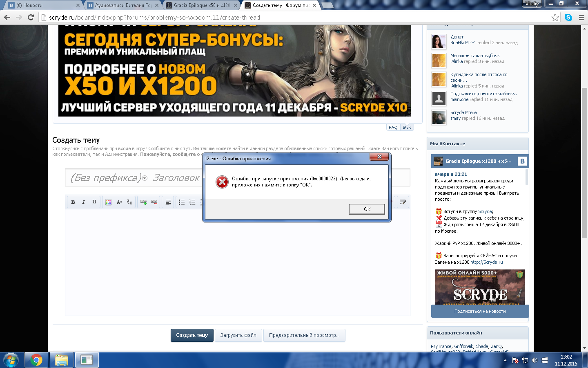
Task: Open the font size selector
Action: pyautogui.click(x=119, y=202)
